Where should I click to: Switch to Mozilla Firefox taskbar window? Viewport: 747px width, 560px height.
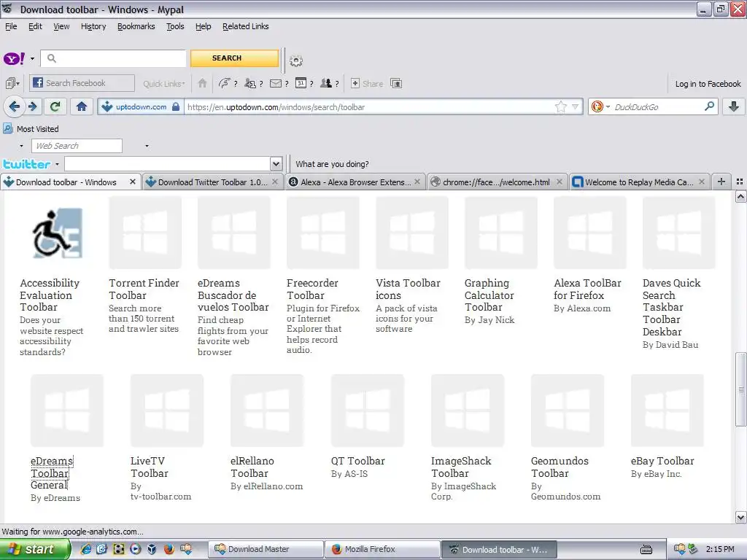tap(382, 549)
